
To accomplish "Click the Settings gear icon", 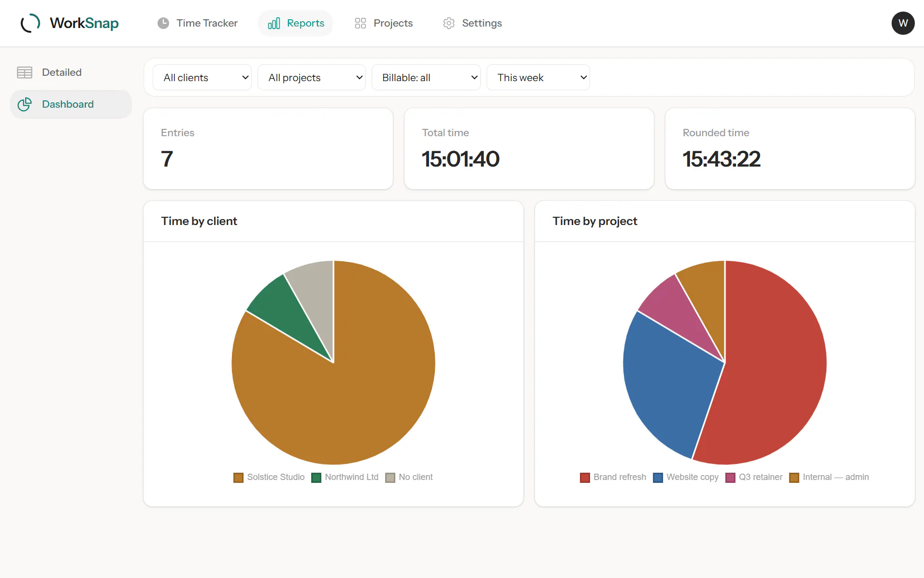I will pos(449,23).
